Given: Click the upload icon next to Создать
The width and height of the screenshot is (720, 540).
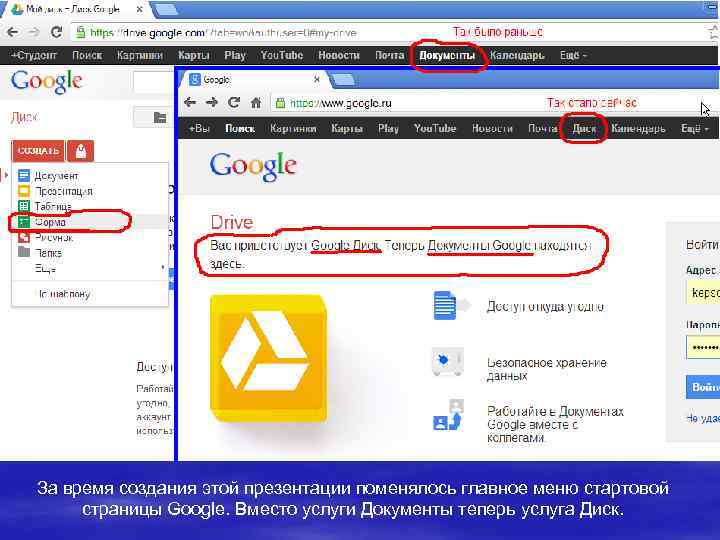Looking at the screenshot, I should (x=81, y=151).
